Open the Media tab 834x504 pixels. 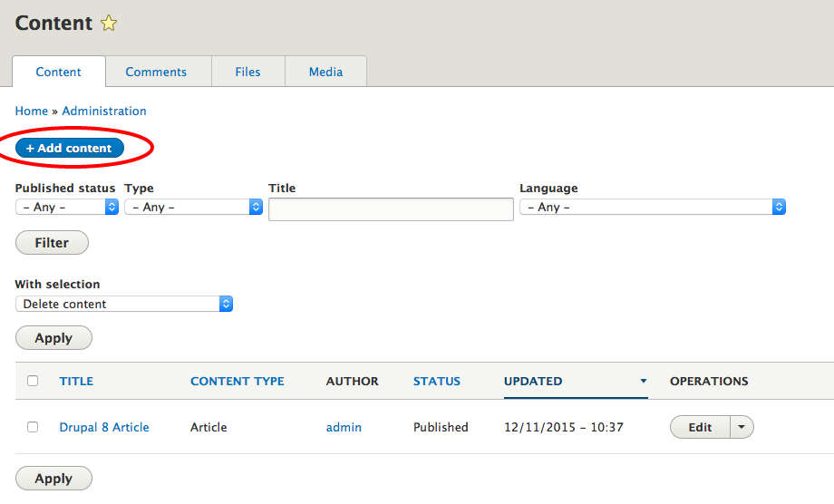[x=325, y=72]
